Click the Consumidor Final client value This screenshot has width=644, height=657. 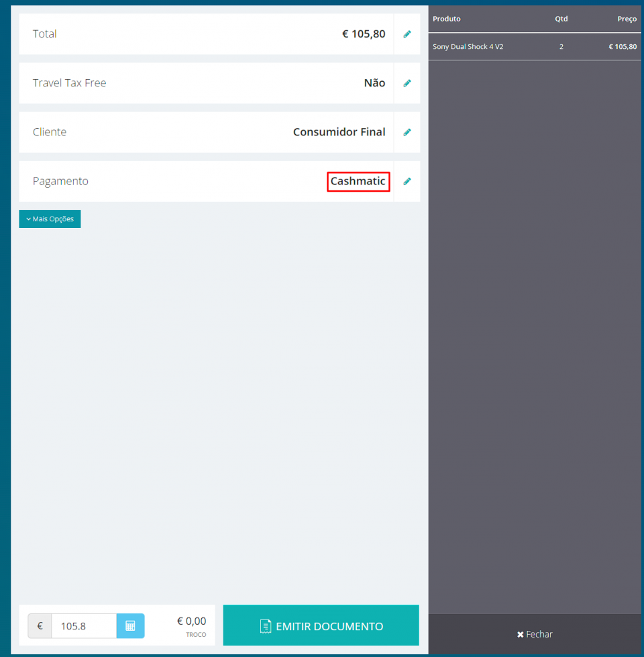pos(339,132)
